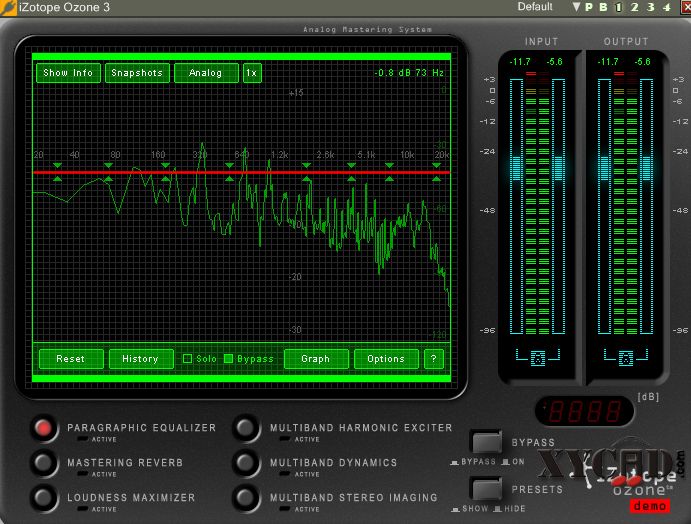
Task: Select setting slot 2 in the title bar
Action: pyautogui.click(x=635, y=7)
